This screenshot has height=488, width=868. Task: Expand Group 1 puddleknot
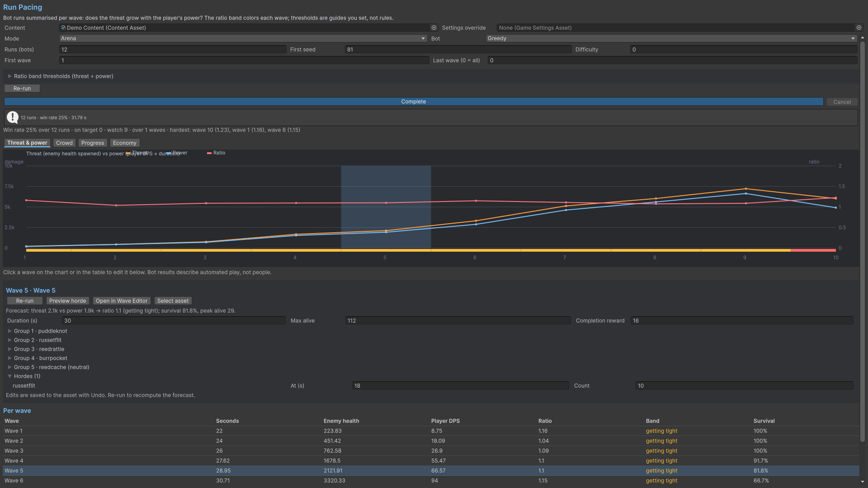tap(9, 331)
